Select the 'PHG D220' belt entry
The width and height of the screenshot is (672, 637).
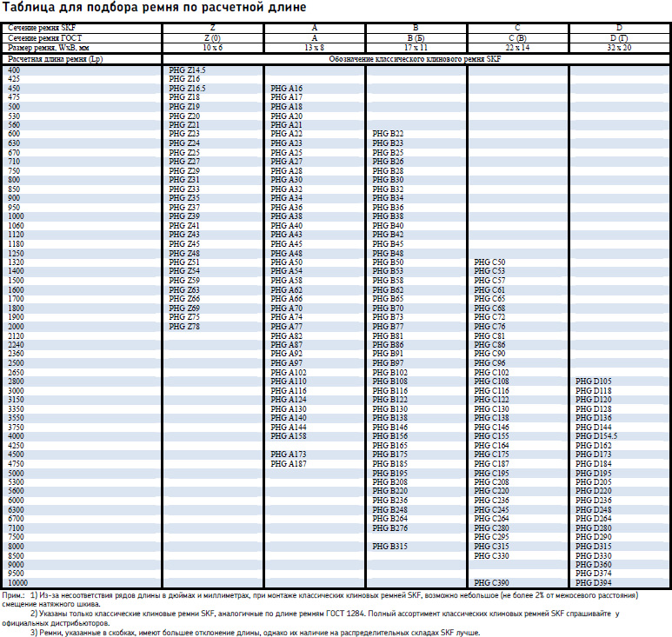593,491
